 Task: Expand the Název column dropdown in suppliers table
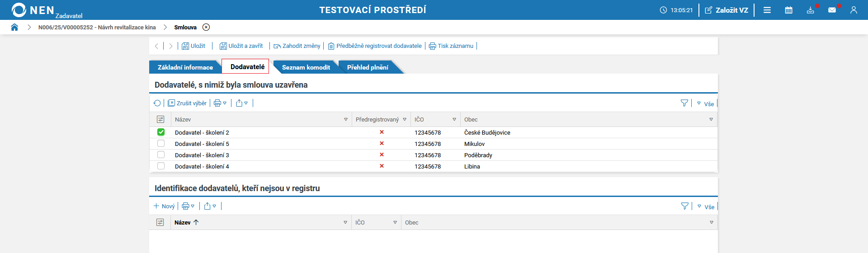click(x=346, y=120)
